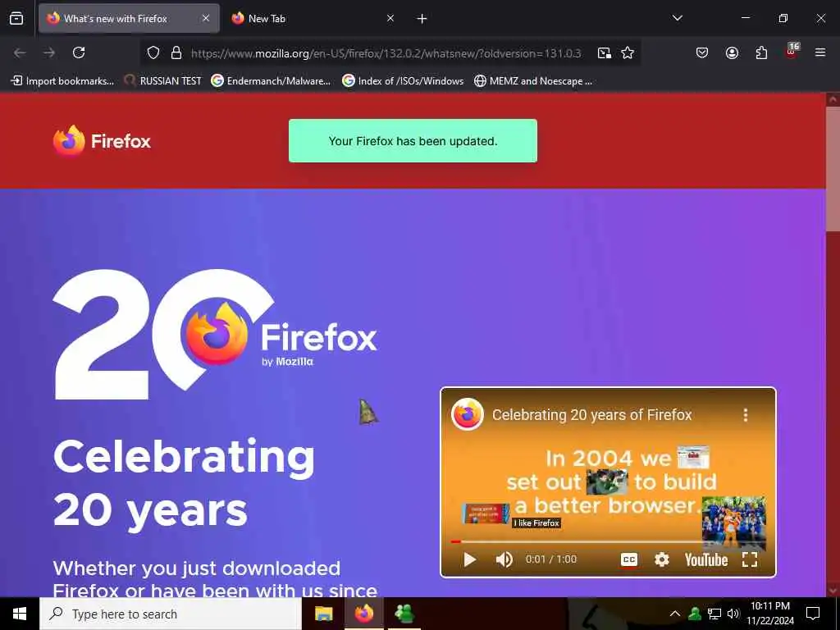Click Firefox taskbar icon

(363, 614)
